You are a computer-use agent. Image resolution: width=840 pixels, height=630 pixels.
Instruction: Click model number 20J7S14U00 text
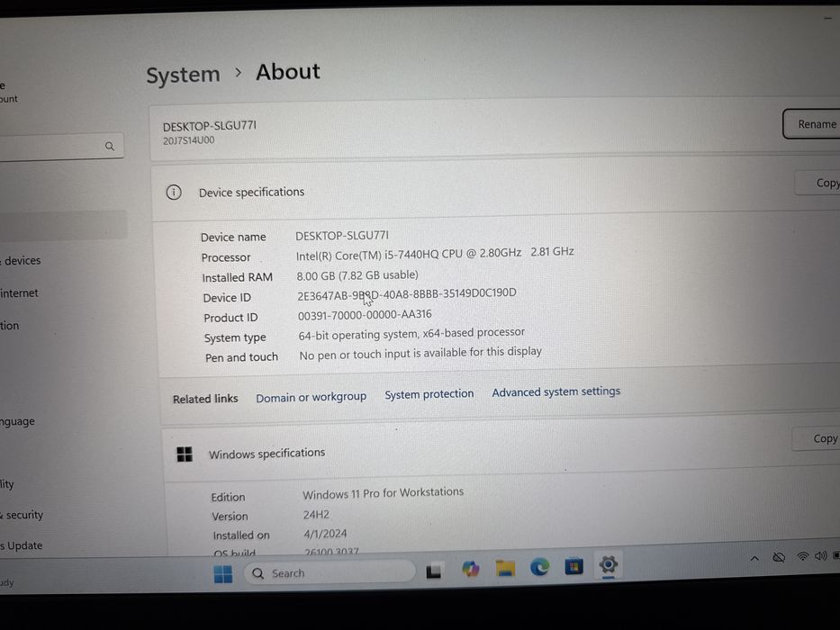(x=188, y=141)
